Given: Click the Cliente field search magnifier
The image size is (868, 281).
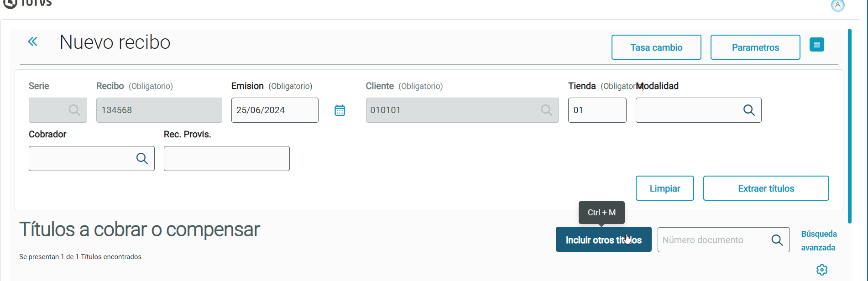Looking at the screenshot, I should 546,110.
